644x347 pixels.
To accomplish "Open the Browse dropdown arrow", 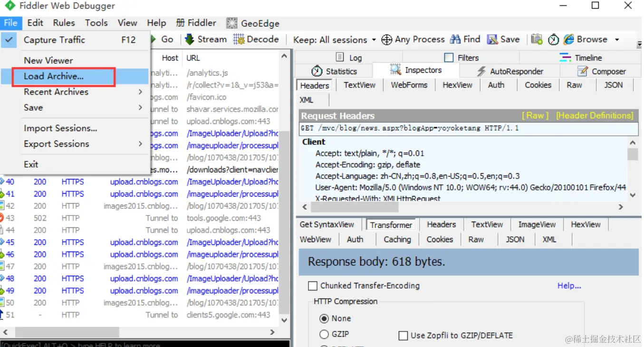I will (x=617, y=40).
